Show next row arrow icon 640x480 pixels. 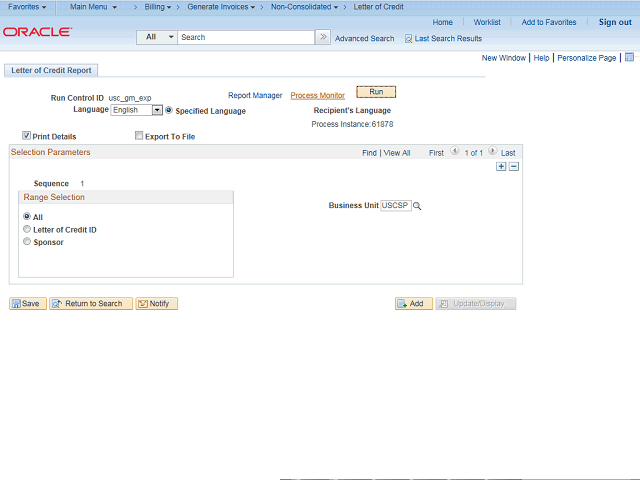point(493,151)
